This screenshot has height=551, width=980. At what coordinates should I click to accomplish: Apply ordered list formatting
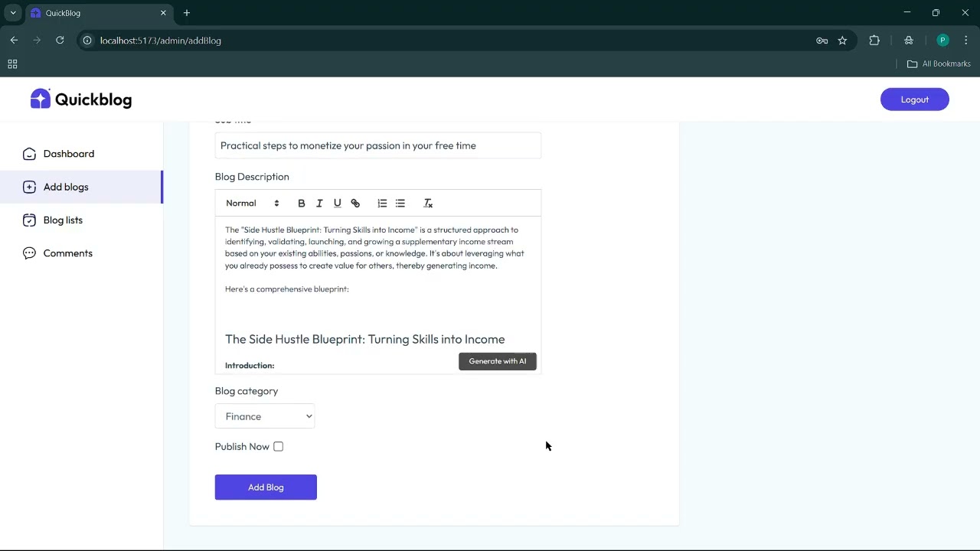point(382,204)
